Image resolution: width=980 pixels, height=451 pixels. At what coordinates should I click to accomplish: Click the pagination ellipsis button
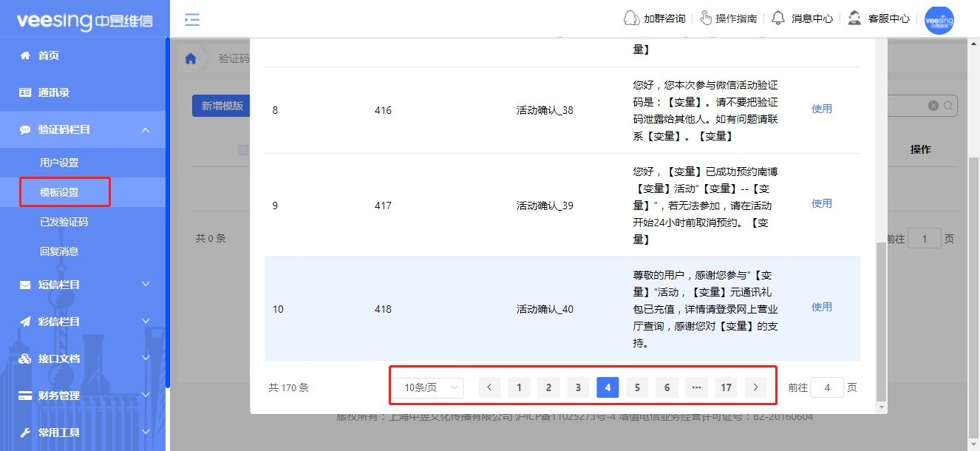(696, 387)
